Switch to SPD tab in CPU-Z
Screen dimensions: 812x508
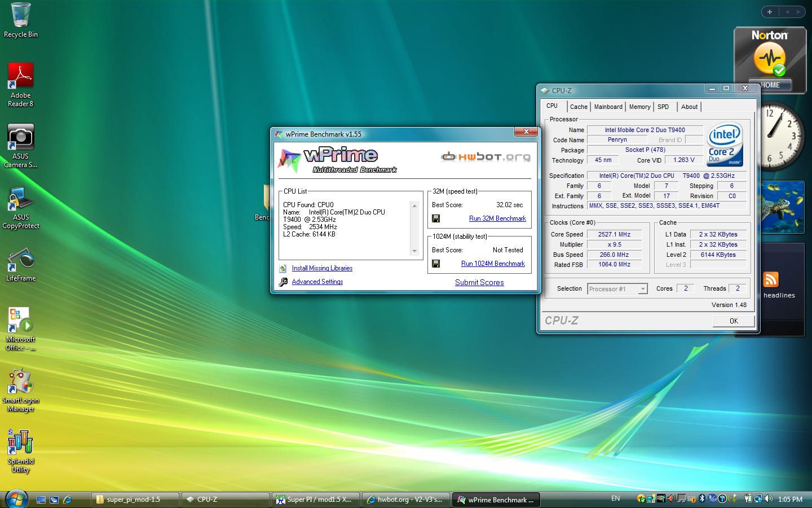[x=663, y=107]
